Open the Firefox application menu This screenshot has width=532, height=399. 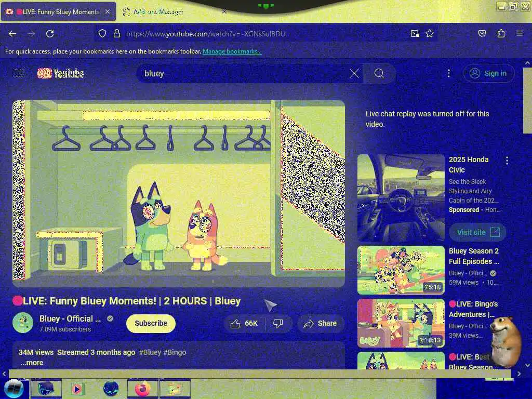[520, 33]
